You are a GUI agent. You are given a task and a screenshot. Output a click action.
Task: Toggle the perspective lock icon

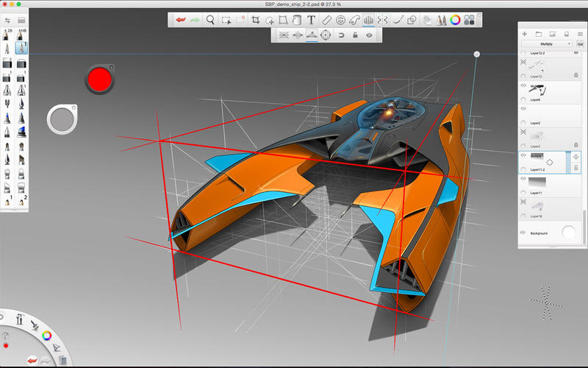tap(355, 35)
